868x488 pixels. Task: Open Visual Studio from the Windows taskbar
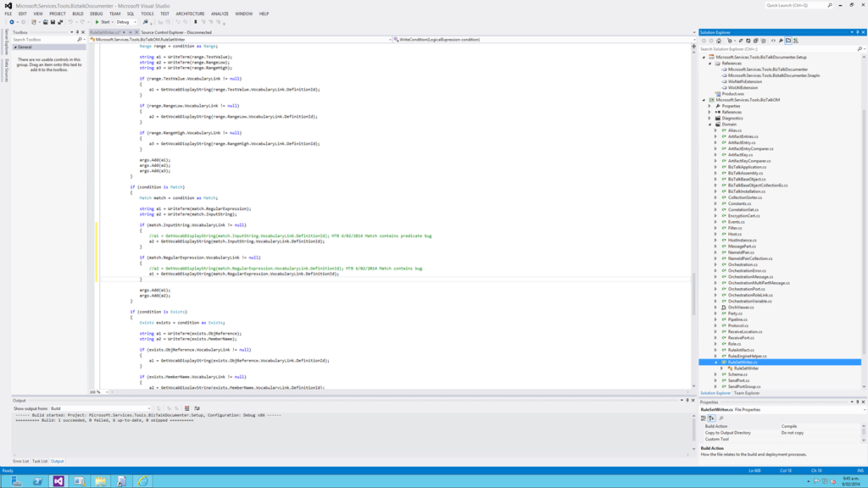[58, 481]
